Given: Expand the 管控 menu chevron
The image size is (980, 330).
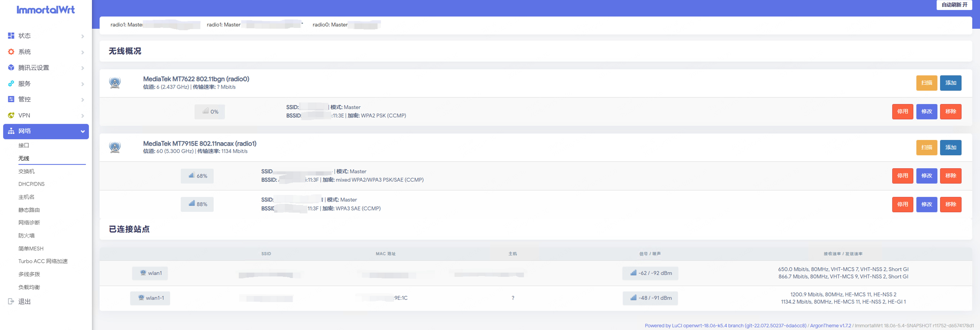Looking at the screenshot, I should pyautogui.click(x=82, y=100).
